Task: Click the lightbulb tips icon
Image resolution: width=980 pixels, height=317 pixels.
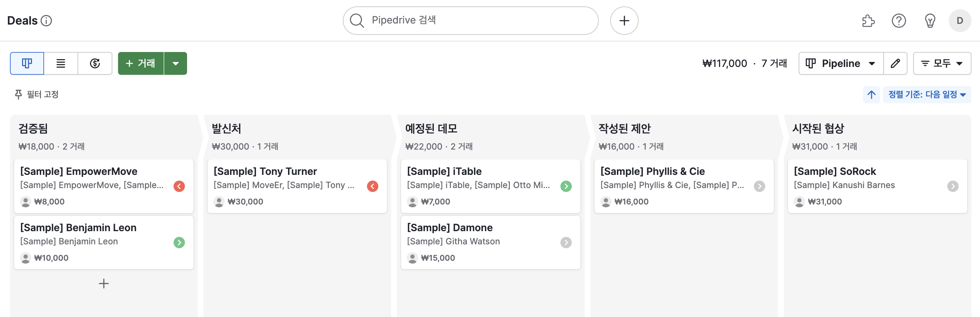Action: point(930,21)
